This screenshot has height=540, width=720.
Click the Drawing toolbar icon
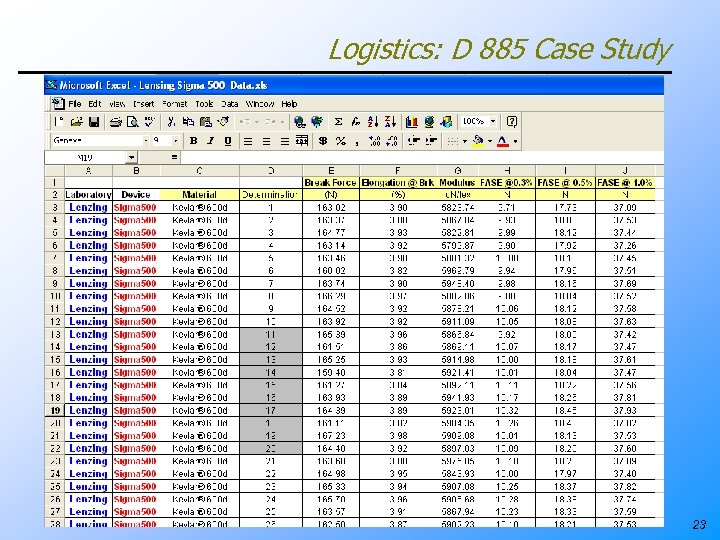point(446,122)
